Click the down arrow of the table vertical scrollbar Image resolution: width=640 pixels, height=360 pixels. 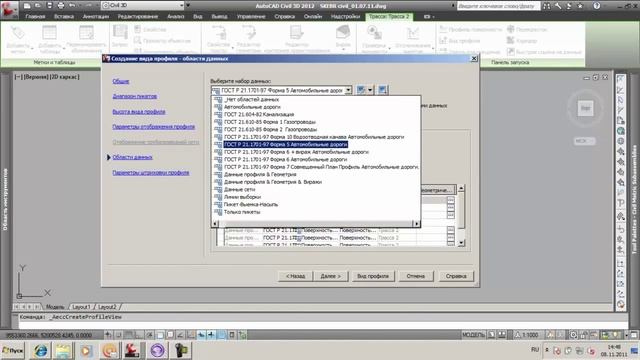click(x=461, y=243)
